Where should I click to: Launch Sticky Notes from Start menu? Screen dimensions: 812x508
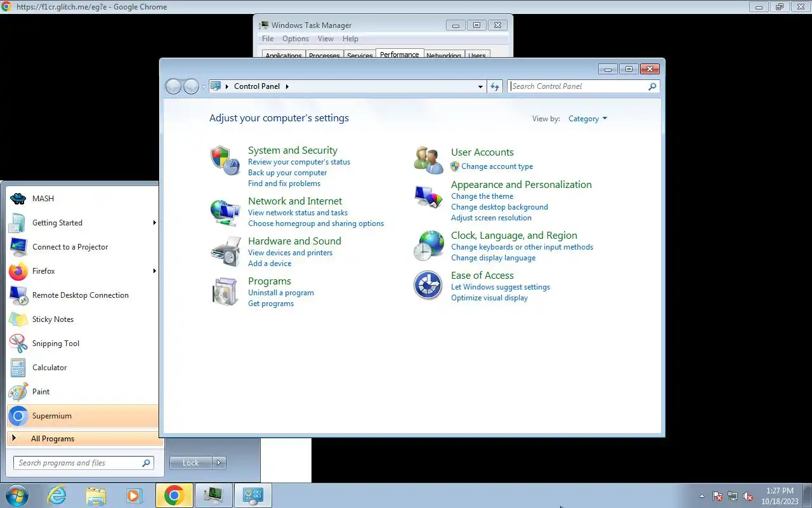coord(82,319)
